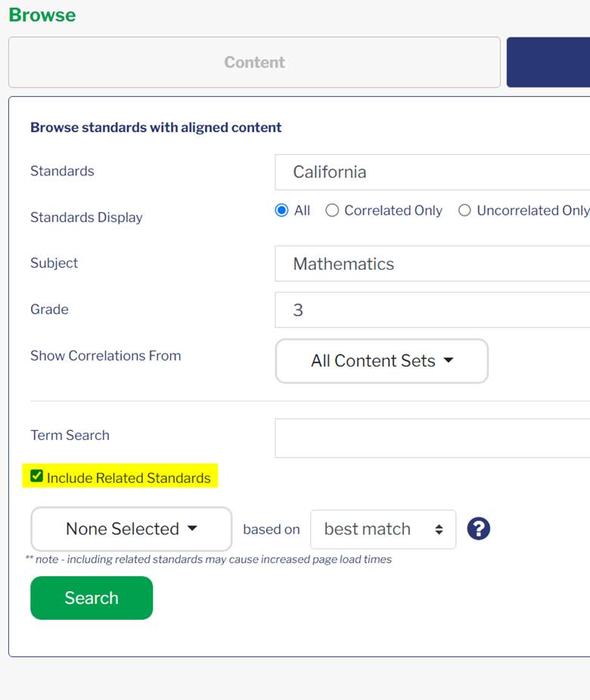
Task: Open the Standards dropdown showing California
Action: (x=433, y=172)
